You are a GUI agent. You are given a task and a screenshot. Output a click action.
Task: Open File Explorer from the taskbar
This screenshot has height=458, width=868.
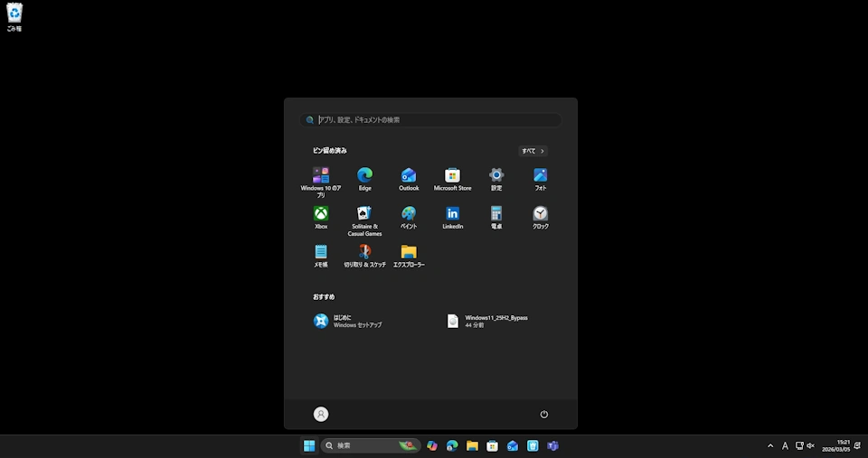pyautogui.click(x=472, y=446)
